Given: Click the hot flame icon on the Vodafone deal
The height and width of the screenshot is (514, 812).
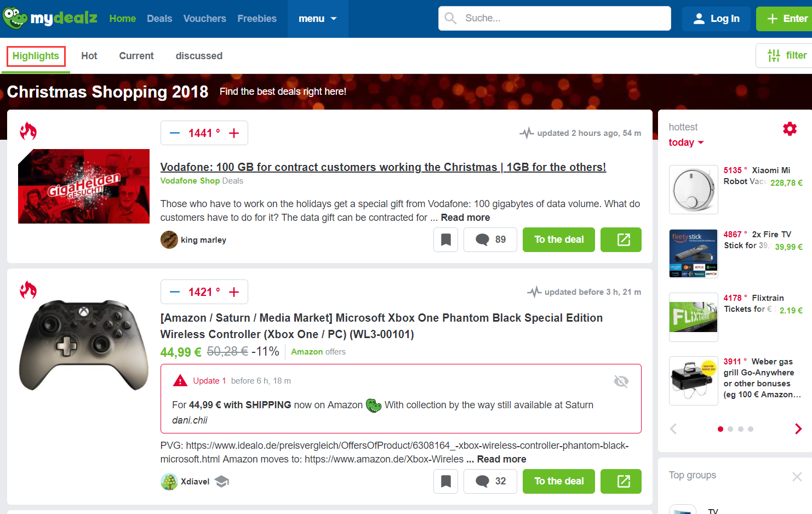Looking at the screenshot, I should point(28,131).
